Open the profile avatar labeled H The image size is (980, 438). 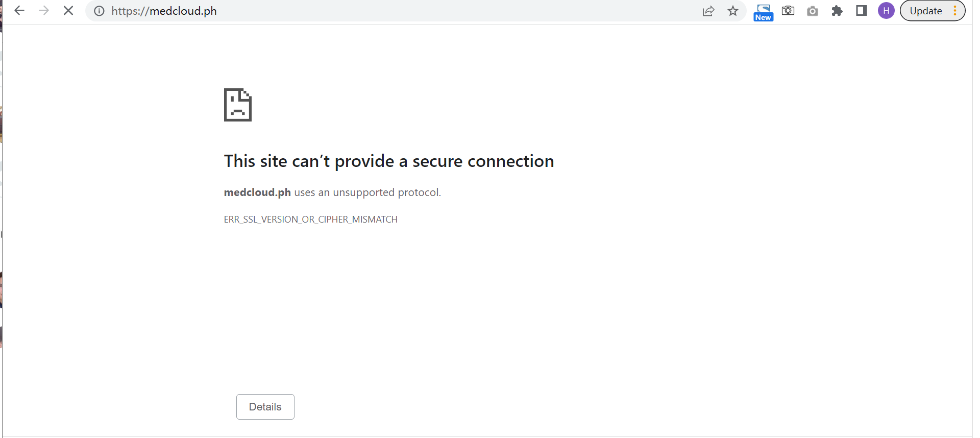tap(886, 11)
